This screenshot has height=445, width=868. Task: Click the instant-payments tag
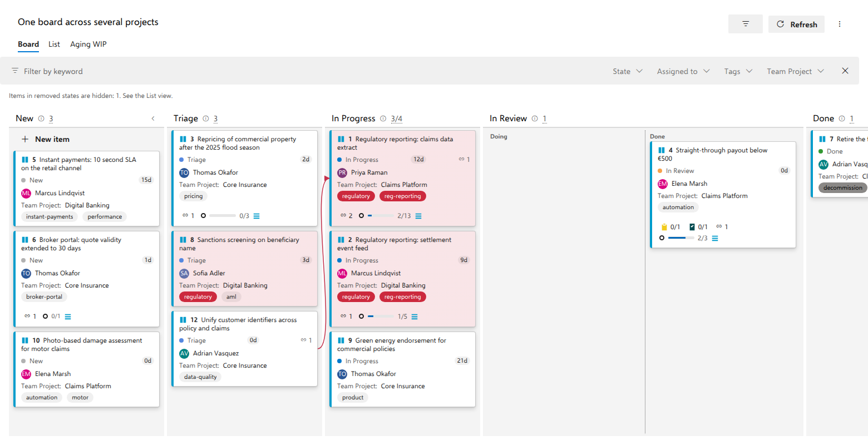click(50, 217)
